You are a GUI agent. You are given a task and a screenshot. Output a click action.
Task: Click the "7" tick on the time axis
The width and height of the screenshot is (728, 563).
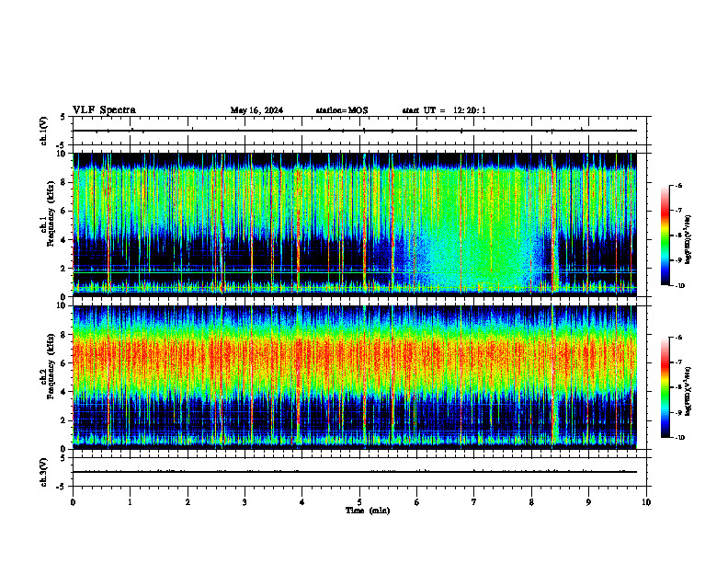point(474,502)
